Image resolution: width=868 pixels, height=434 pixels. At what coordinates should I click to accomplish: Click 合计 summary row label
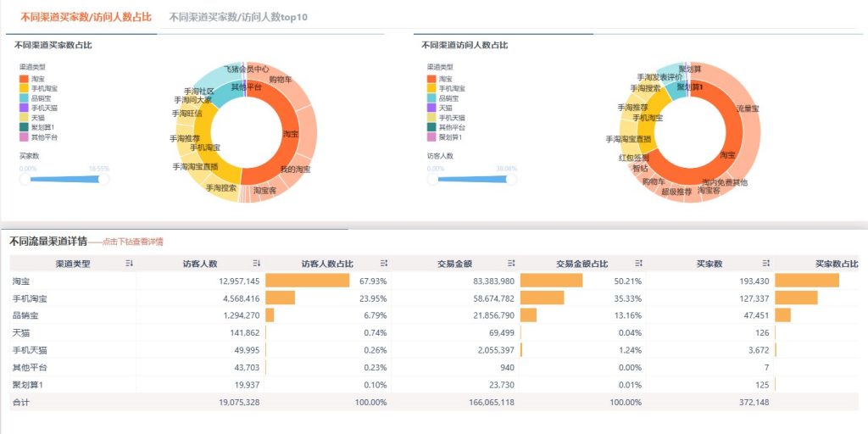pos(21,403)
